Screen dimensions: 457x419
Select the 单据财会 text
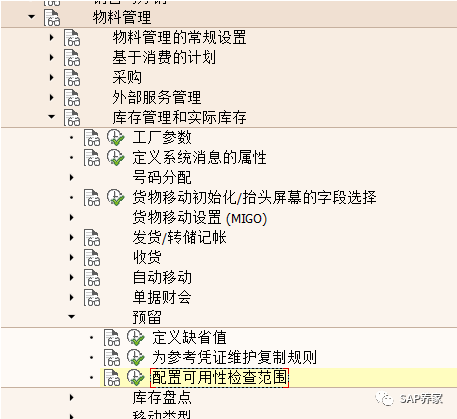162,297
